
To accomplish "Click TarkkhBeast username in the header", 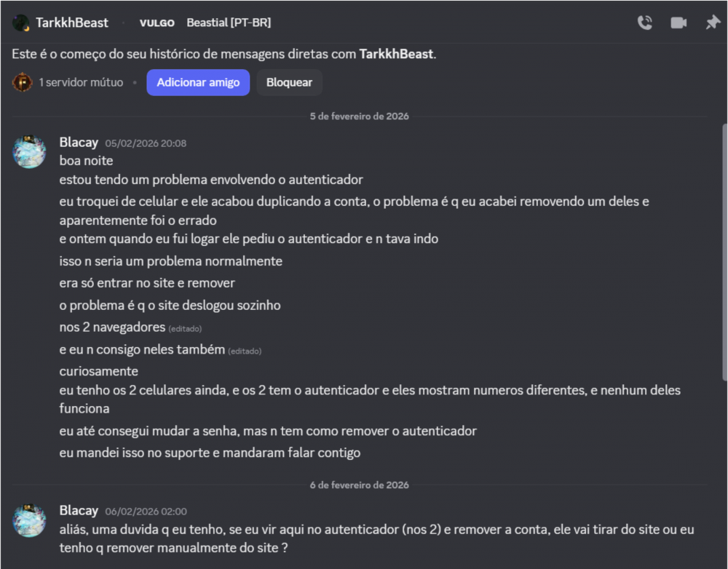I will pyautogui.click(x=72, y=23).
